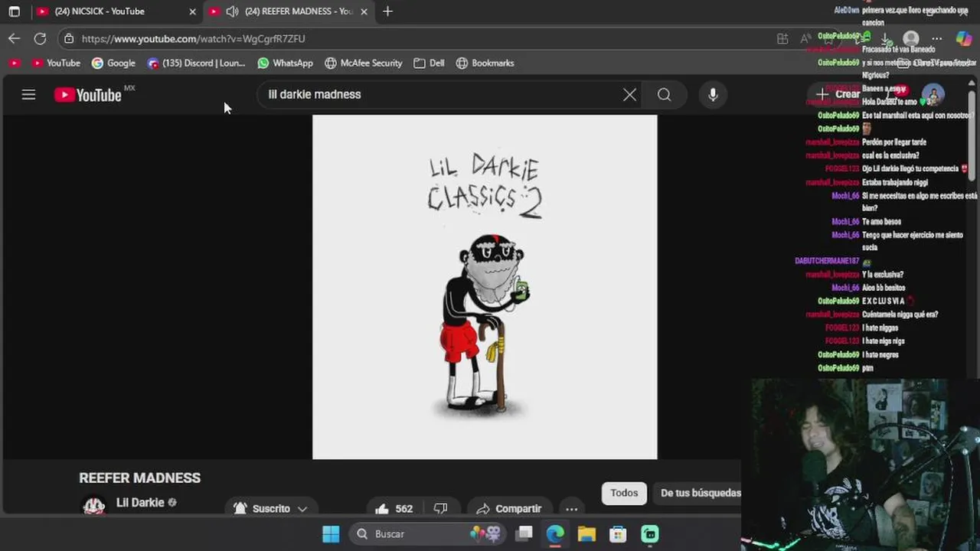Clear the search text with the X
Screen dimensions: 980x551
629,95
